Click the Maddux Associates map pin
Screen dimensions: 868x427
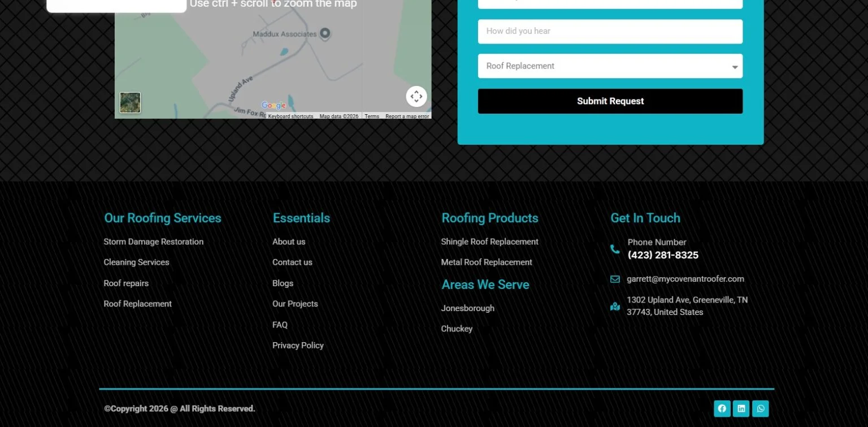click(x=325, y=33)
